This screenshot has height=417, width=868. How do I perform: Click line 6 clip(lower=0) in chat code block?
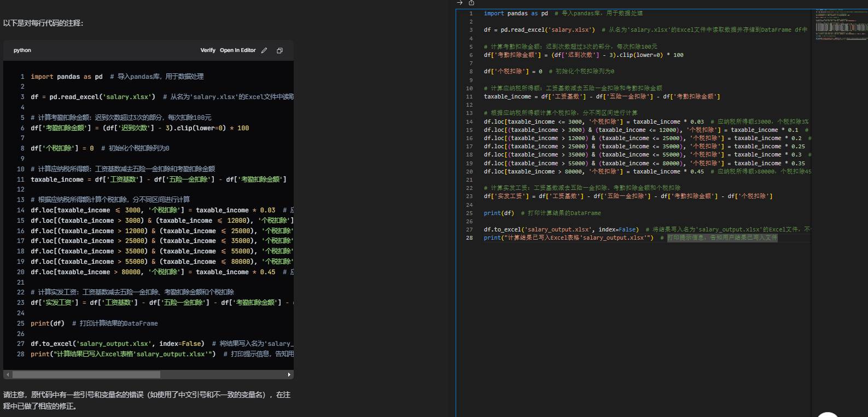pos(139,128)
